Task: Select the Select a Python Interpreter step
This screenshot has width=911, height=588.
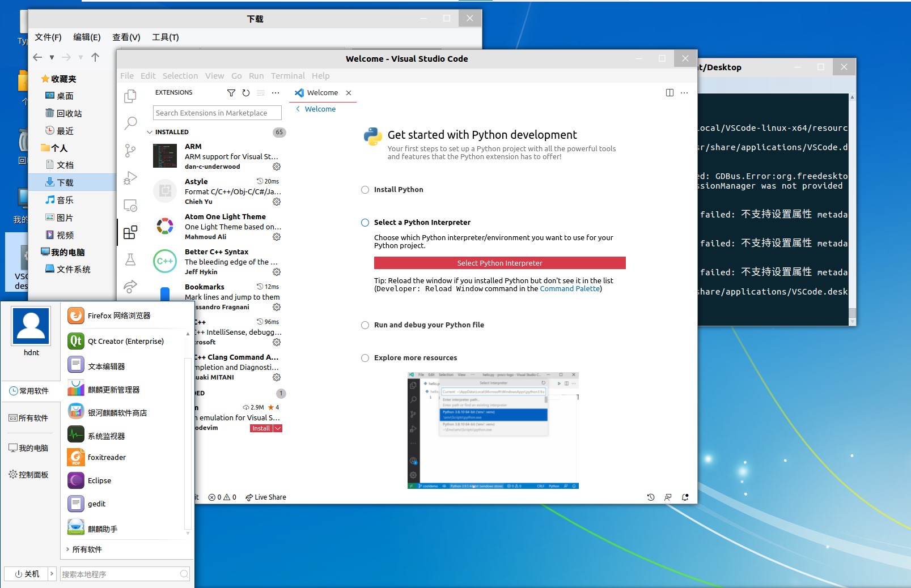Action: [365, 223]
